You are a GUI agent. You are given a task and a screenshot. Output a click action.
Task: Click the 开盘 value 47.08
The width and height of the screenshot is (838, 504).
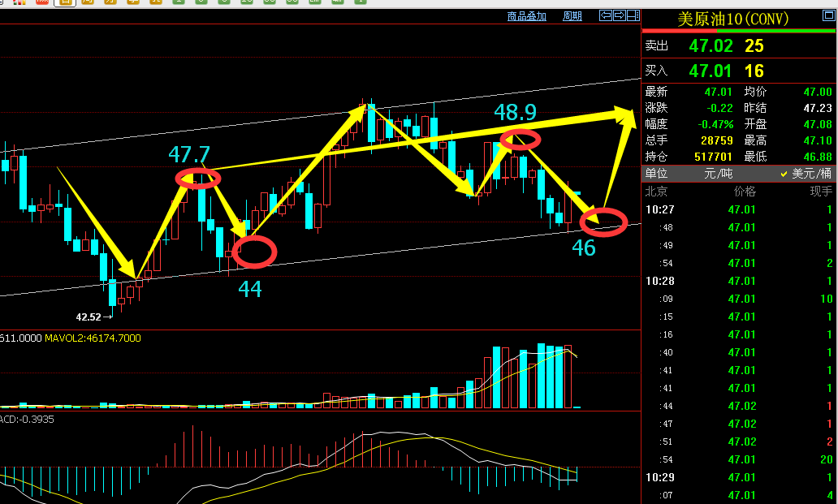pos(818,124)
